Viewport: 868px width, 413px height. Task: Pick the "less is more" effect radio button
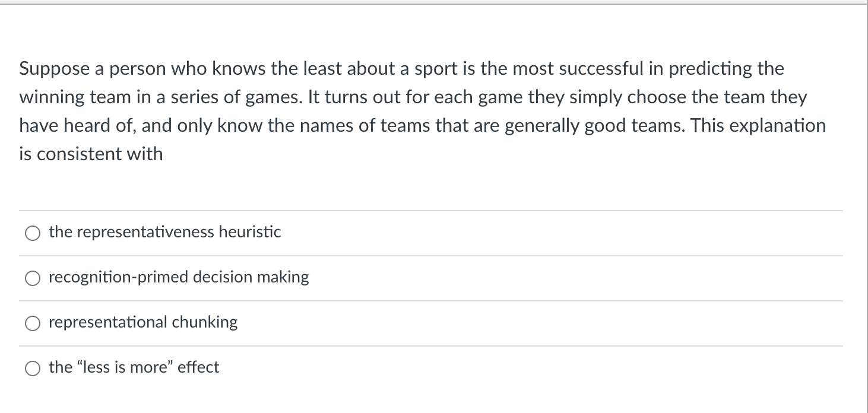(31, 369)
